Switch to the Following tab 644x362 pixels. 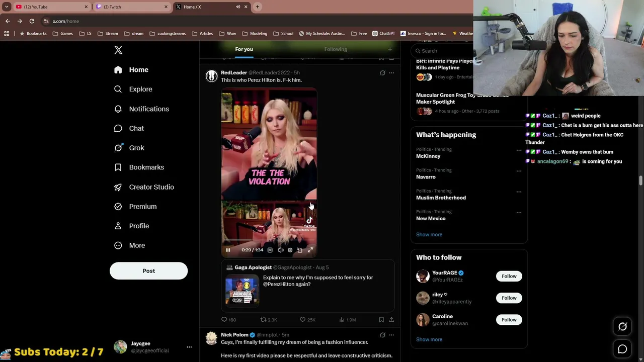[x=336, y=49]
